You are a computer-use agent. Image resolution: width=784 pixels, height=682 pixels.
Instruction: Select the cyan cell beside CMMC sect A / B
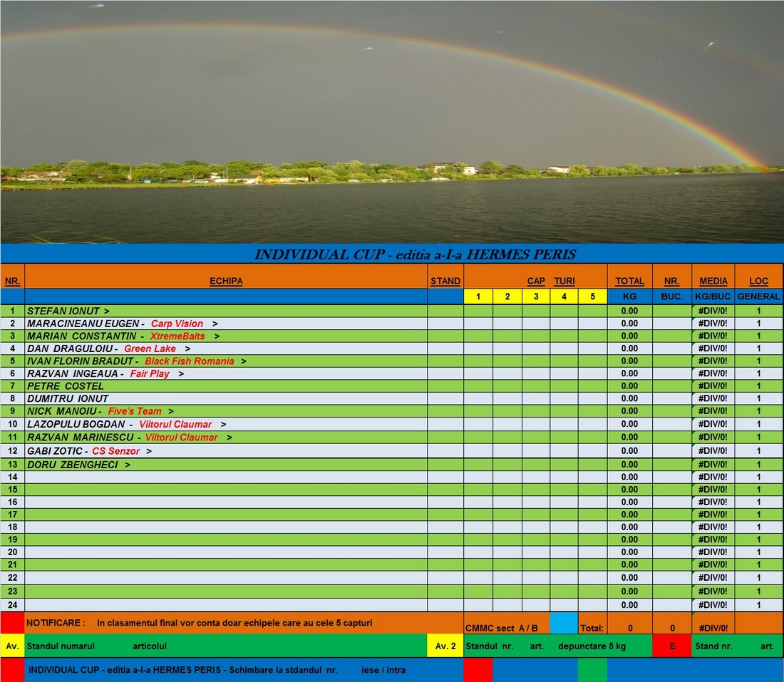pyautogui.click(x=563, y=623)
